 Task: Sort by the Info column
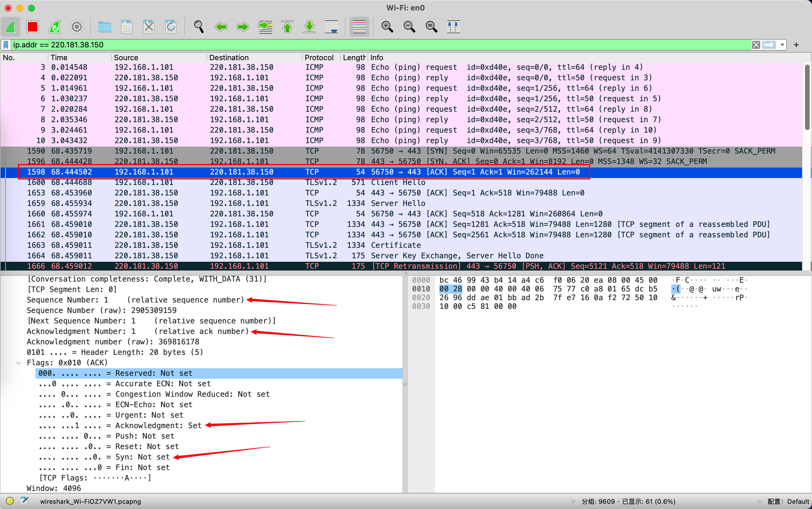(x=585, y=58)
